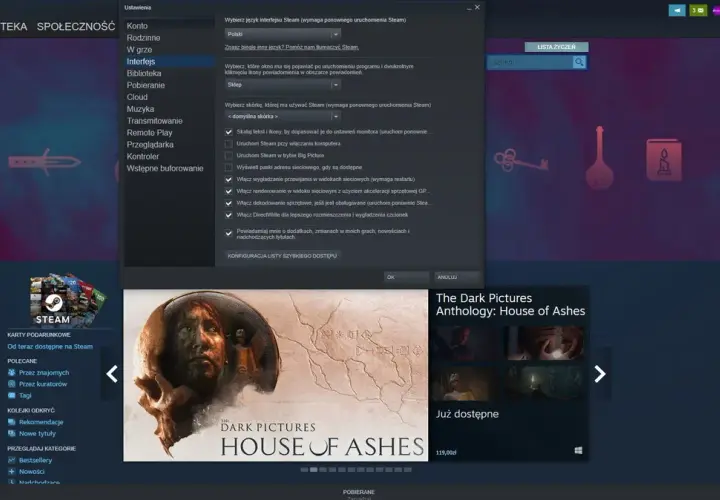Image resolution: width=720 pixels, height=500 pixels.
Task: Open Pobieranie settings category
Action: (146, 85)
